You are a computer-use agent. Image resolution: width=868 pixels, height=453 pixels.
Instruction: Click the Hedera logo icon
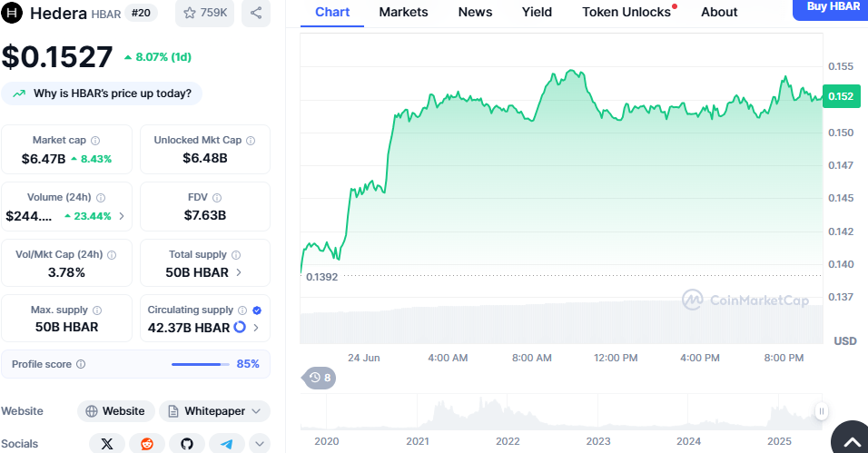click(x=12, y=13)
